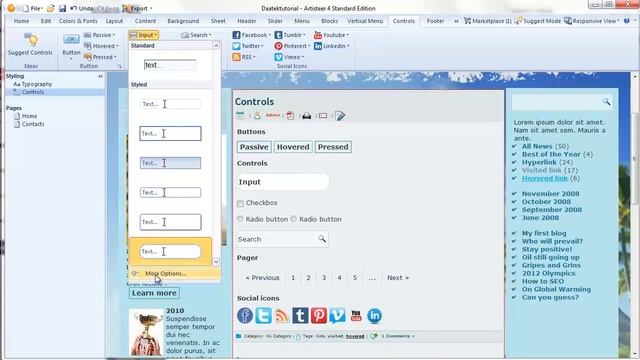The height and width of the screenshot is (360, 640).
Task: Switch to the Header tab
Action: [x=247, y=21]
